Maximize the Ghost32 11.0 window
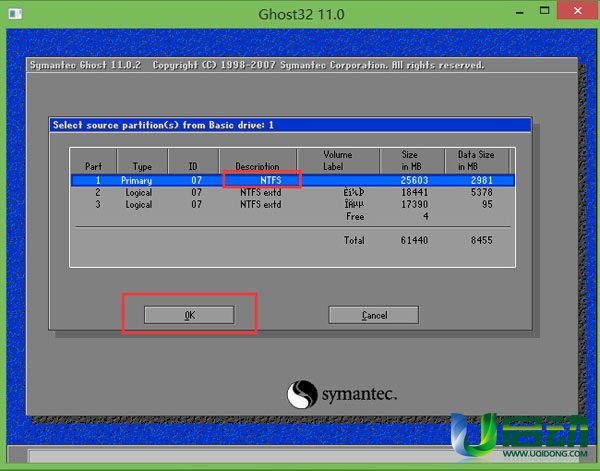This screenshot has width=600, height=471. [x=544, y=11]
